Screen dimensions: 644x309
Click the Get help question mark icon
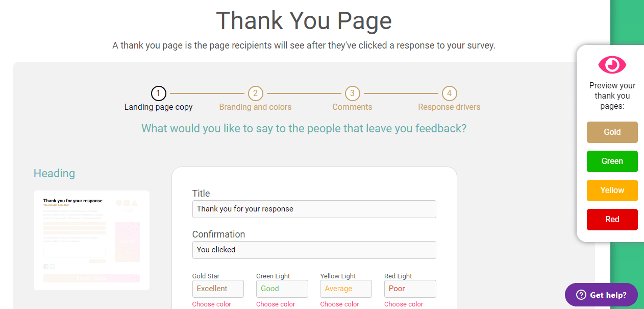point(581,295)
